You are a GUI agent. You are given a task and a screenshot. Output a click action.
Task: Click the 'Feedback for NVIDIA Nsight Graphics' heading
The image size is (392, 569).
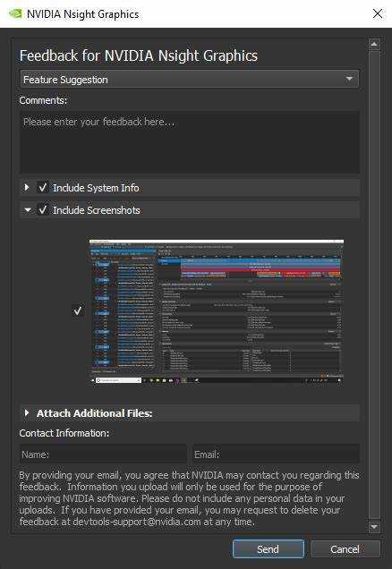click(x=139, y=55)
